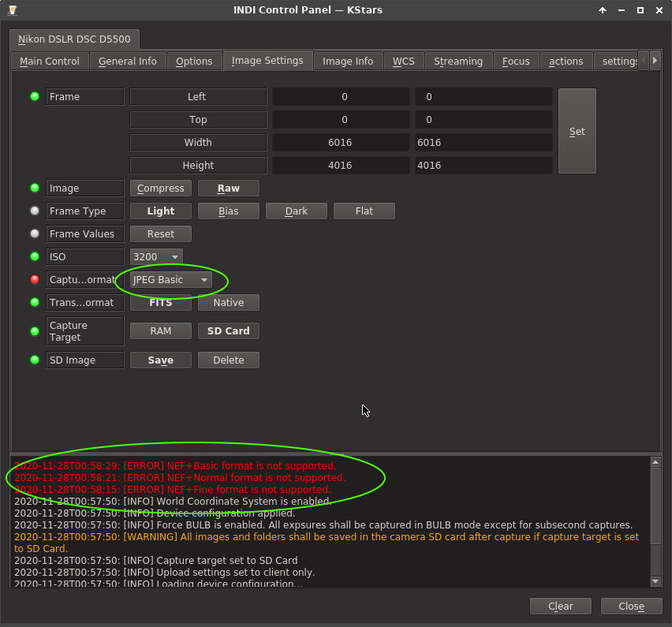Choose Bias frame type
The image size is (672, 627).
point(229,211)
